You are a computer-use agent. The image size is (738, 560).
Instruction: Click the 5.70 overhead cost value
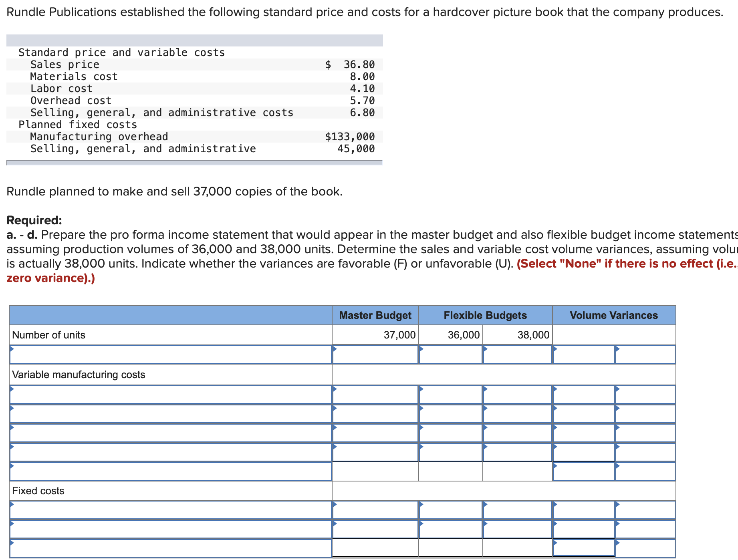tap(362, 101)
